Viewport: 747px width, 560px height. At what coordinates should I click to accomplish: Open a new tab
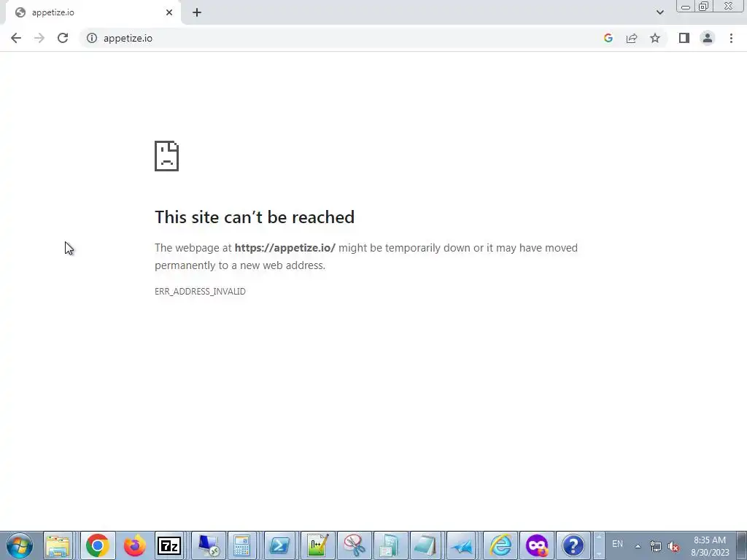point(197,12)
